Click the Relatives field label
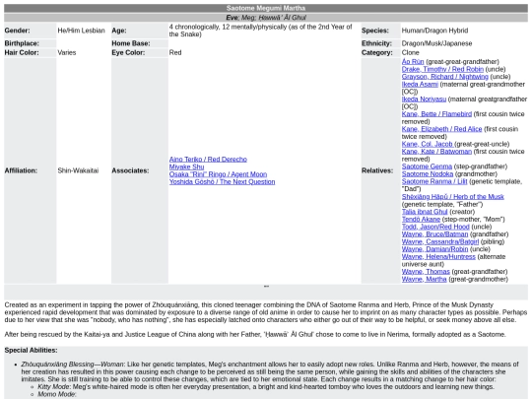 coord(377,170)
